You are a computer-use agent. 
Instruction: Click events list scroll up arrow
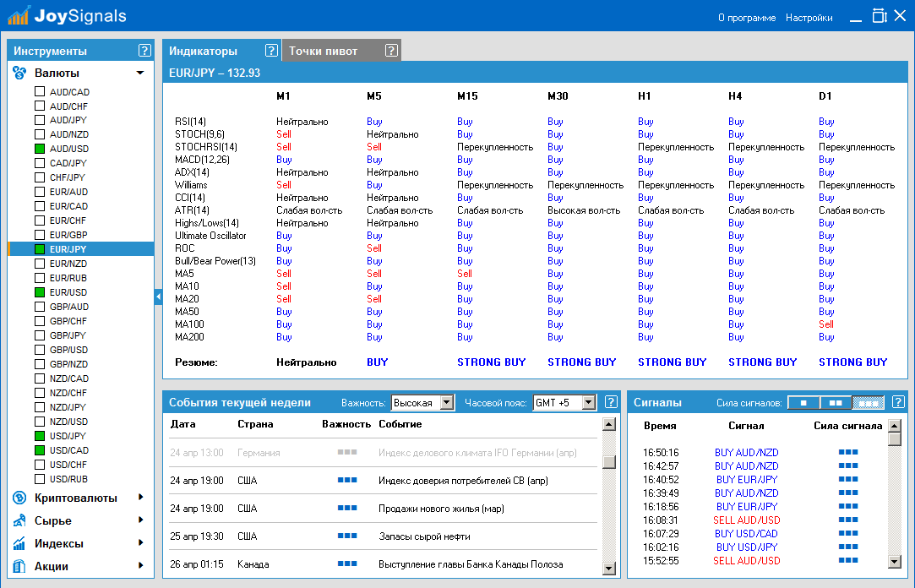[608, 424]
